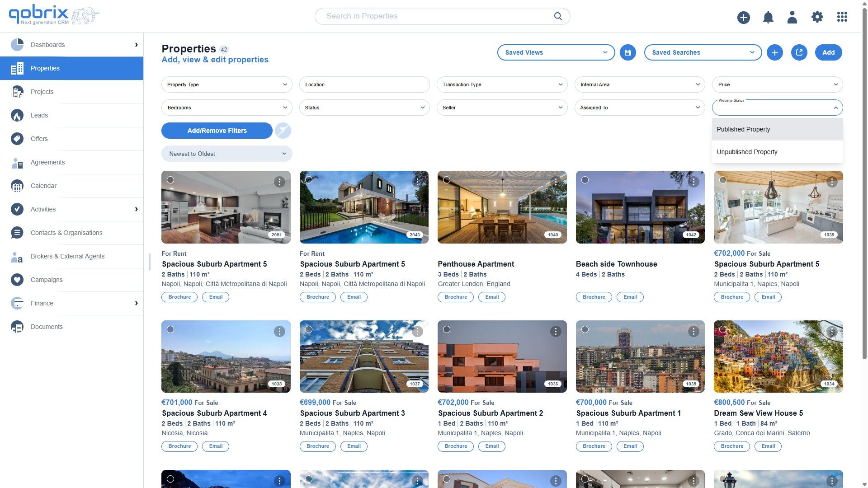This screenshot has width=868, height=488.
Task: Open the notifications bell
Action: (x=768, y=17)
